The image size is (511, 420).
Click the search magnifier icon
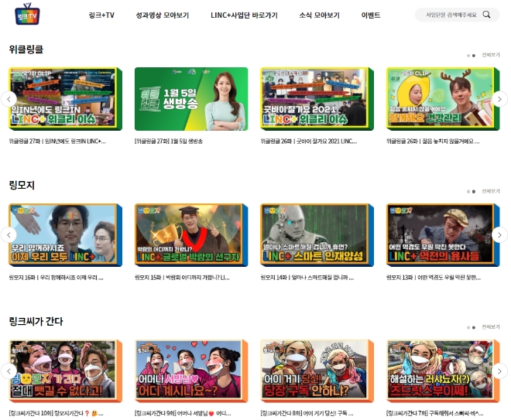coord(487,15)
